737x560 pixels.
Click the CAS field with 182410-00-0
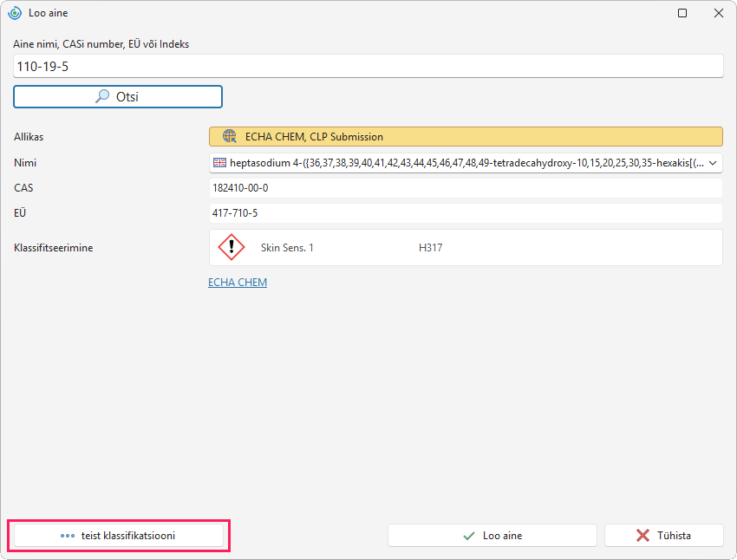[x=466, y=188]
